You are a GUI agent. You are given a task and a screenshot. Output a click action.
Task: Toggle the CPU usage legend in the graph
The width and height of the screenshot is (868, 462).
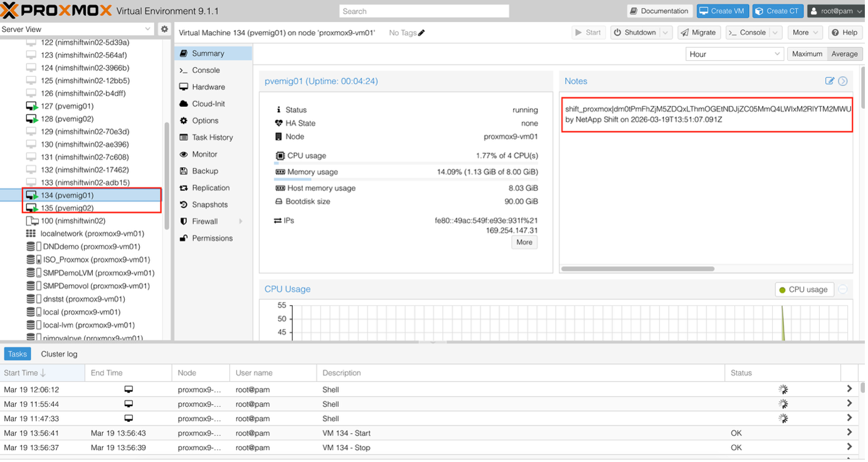click(803, 289)
